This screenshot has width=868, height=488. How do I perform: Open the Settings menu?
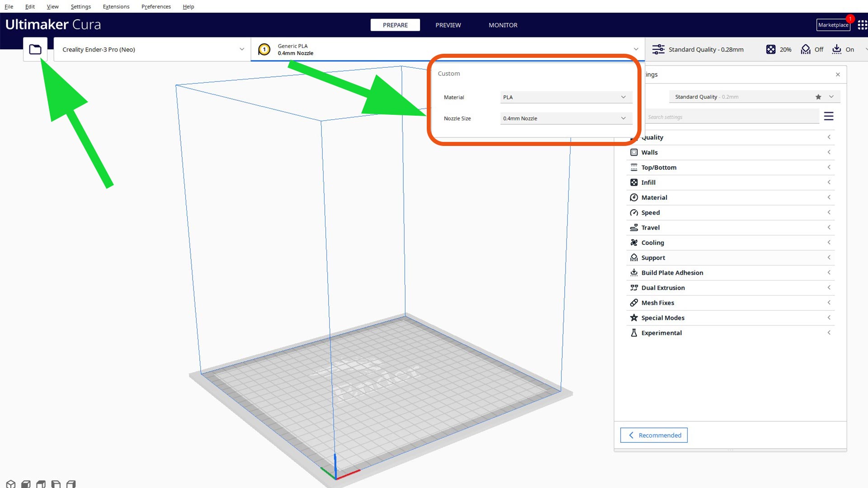point(80,6)
